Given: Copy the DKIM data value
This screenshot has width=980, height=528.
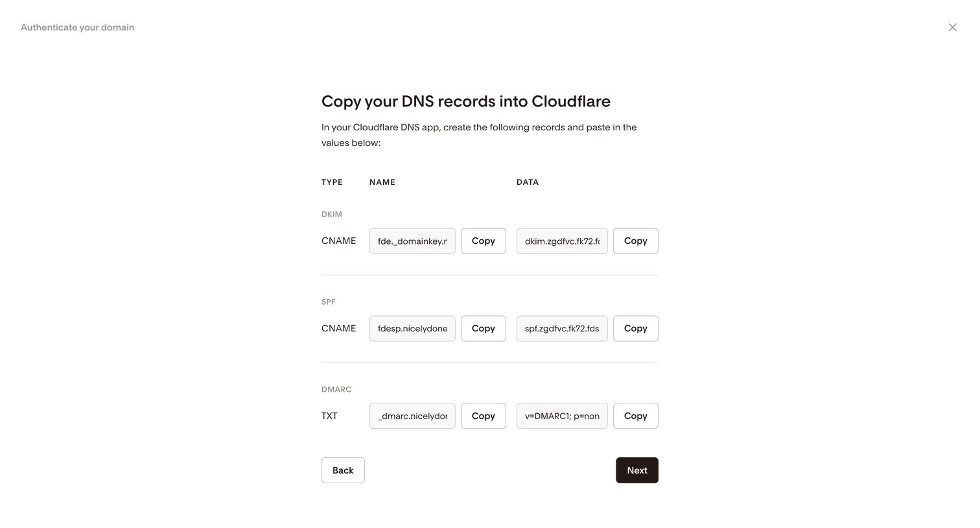Looking at the screenshot, I should click(635, 241).
